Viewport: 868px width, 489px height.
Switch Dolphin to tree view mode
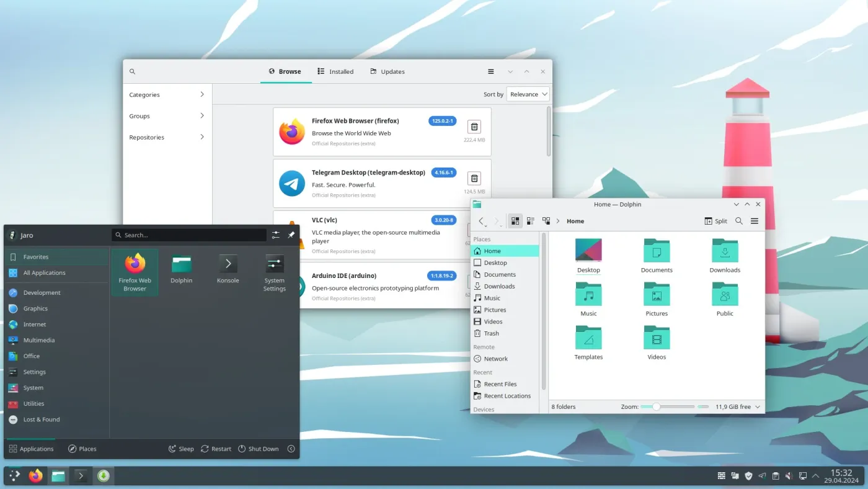pos(546,220)
